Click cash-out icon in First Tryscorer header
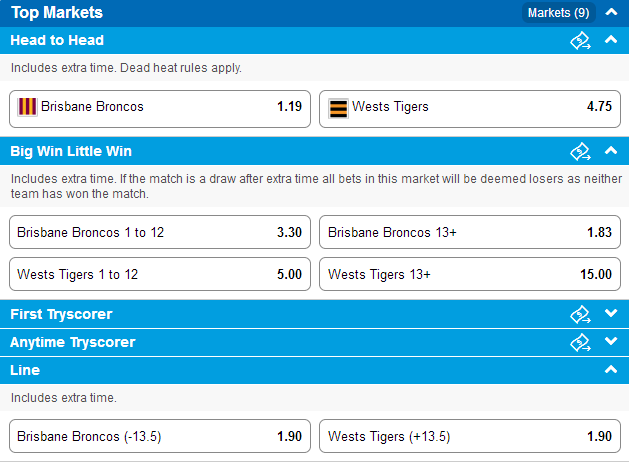629x462 pixels. 580,314
